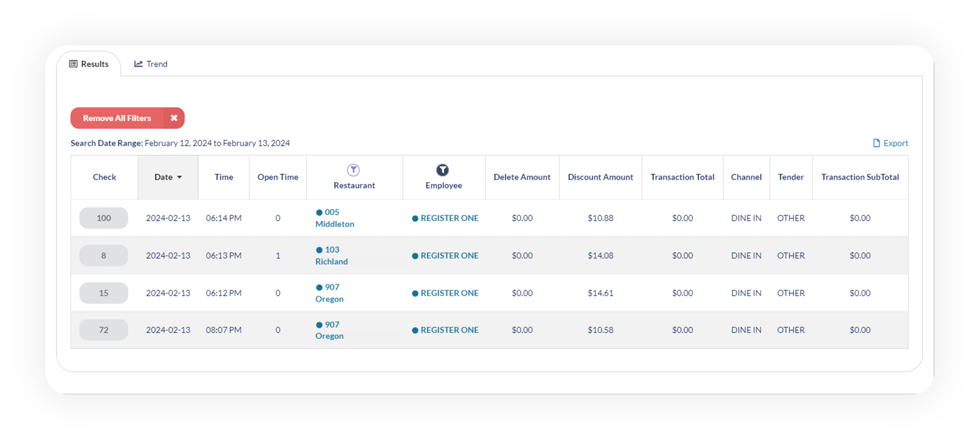
Task: Click the Results list icon
Action: 73,64
